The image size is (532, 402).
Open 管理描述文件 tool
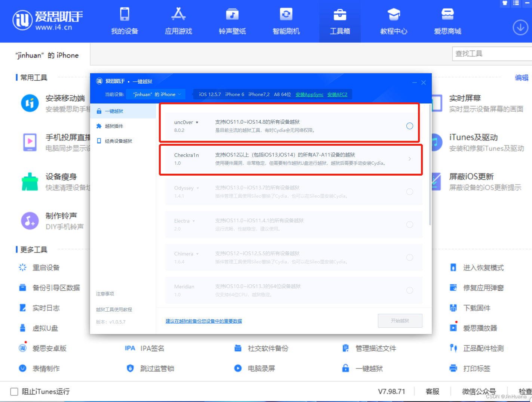pyautogui.click(x=369, y=348)
